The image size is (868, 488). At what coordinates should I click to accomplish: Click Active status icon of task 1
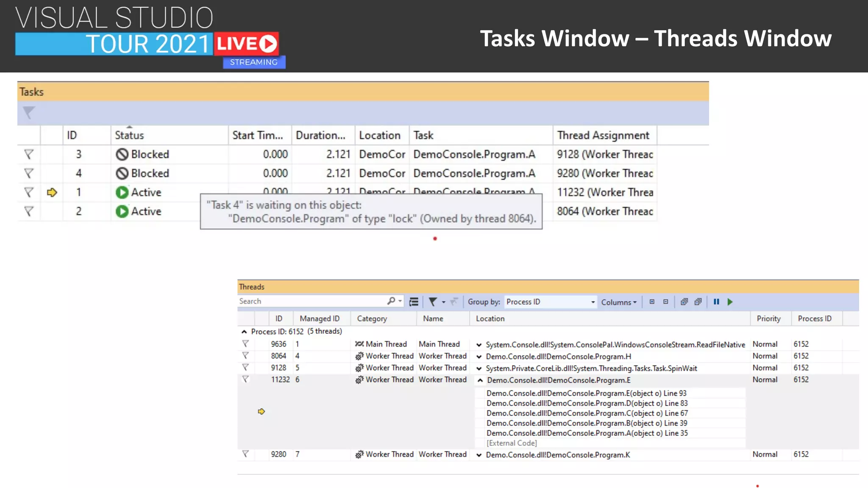tap(122, 192)
